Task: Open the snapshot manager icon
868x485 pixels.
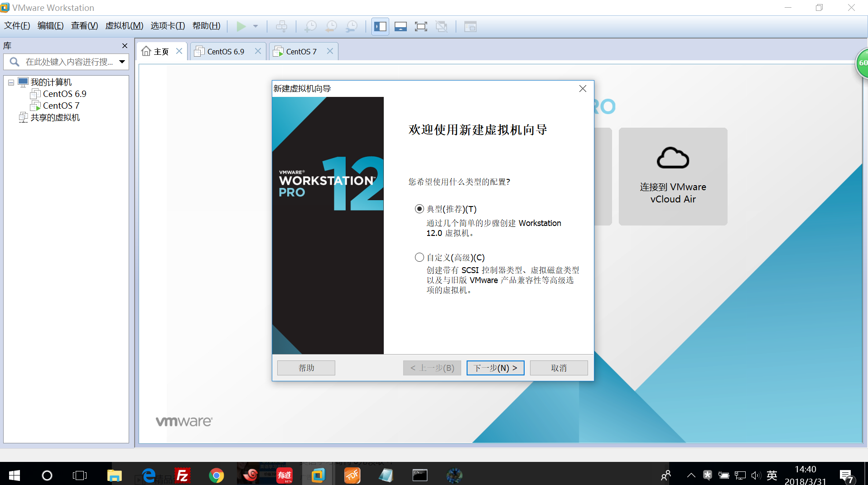Action: [352, 26]
